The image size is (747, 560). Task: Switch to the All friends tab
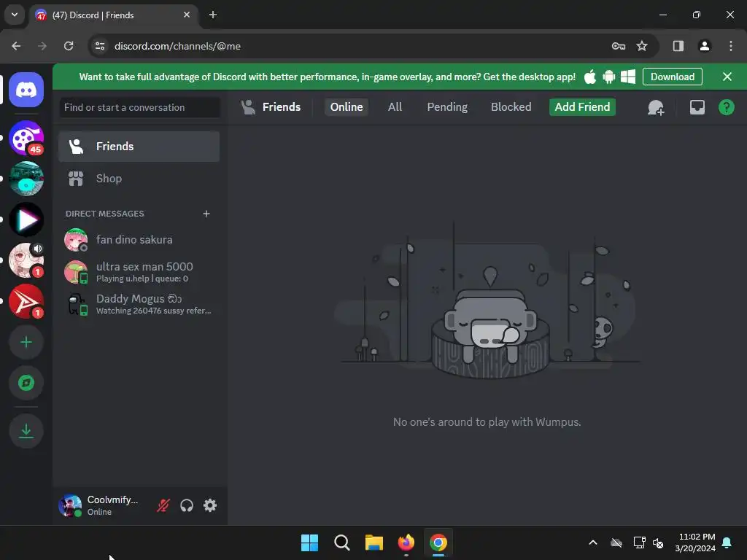395,107
